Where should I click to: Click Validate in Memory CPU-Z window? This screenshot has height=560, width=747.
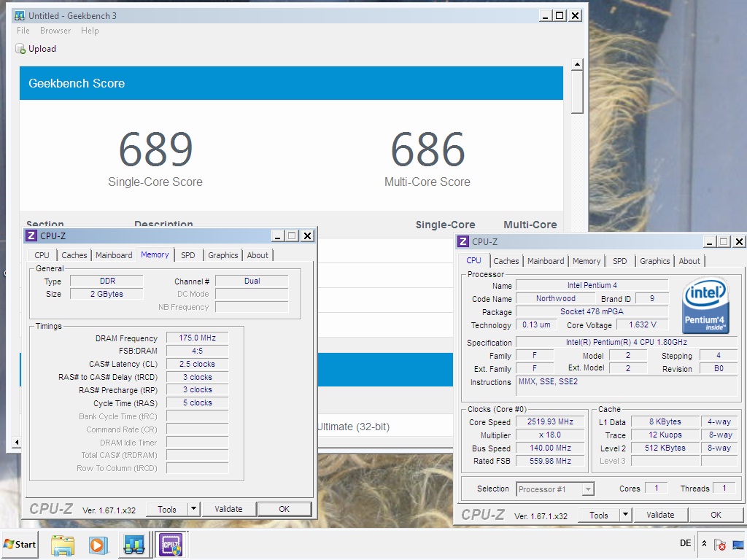click(228, 510)
